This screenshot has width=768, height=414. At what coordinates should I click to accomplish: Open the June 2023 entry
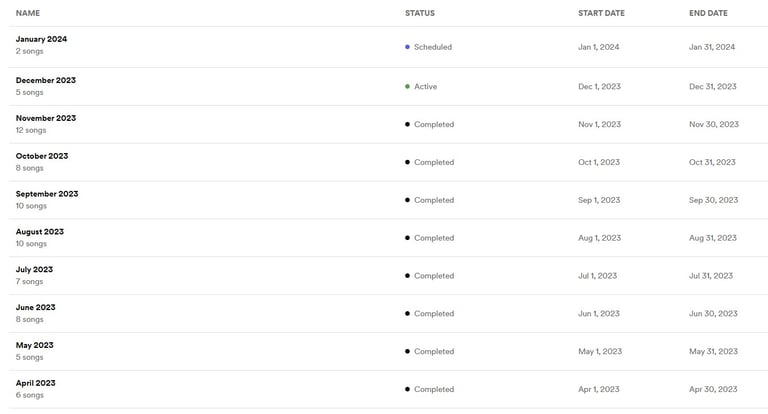pos(35,307)
